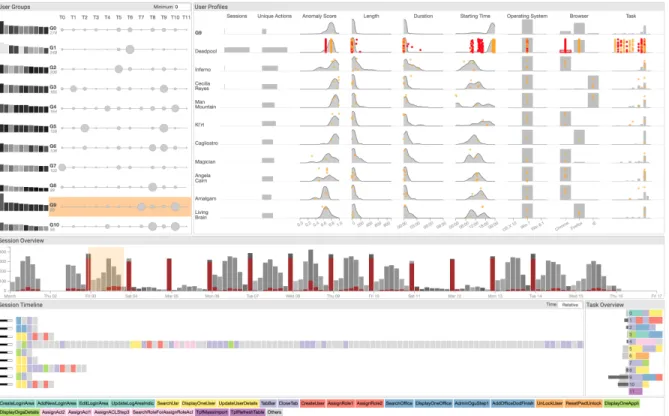Click Operating System column header
Screen dimensions: 669x416
(527, 16)
